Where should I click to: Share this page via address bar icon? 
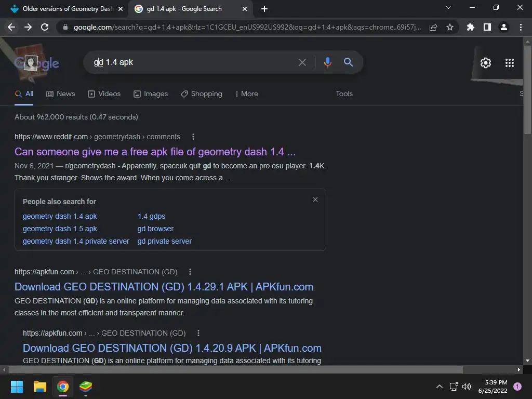pos(433,27)
